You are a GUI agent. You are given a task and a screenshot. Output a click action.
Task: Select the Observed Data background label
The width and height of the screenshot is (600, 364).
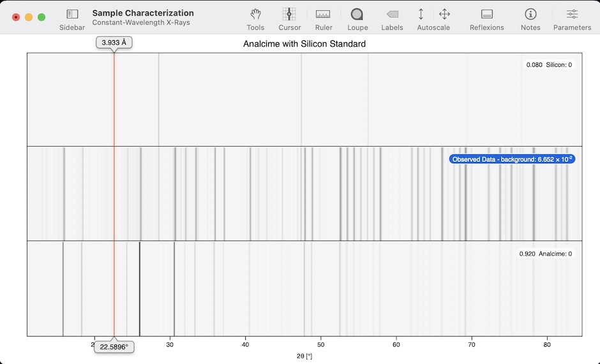click(512, 159)
